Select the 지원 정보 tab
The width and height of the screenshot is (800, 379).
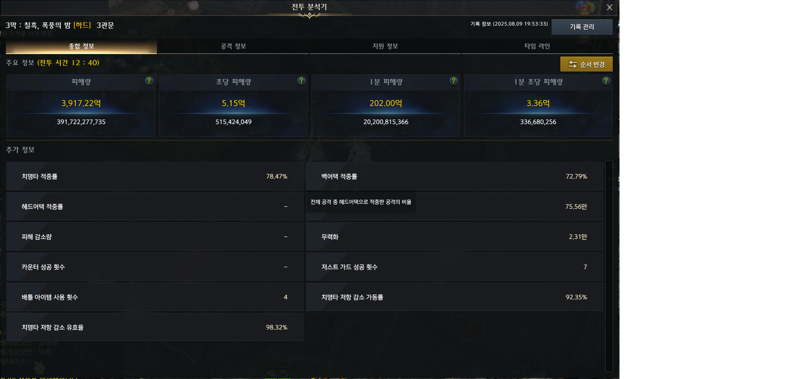tap(385, 46)
